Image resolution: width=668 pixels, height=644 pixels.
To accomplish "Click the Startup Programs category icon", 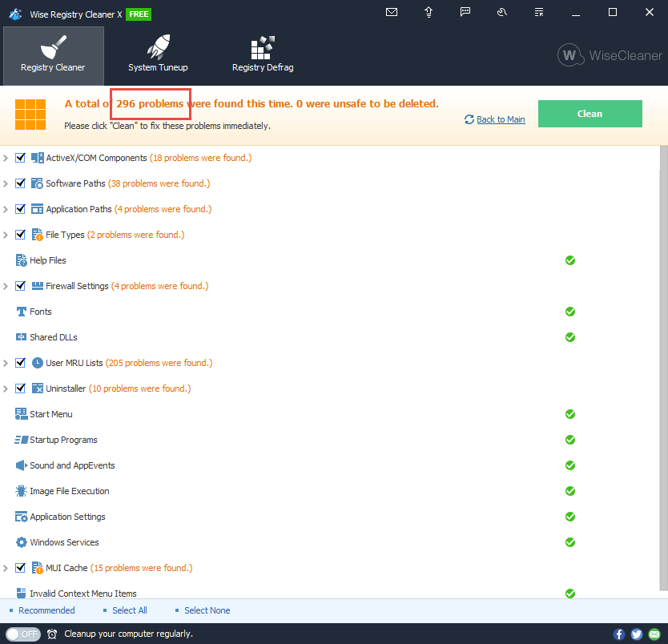I will (22, 440).
